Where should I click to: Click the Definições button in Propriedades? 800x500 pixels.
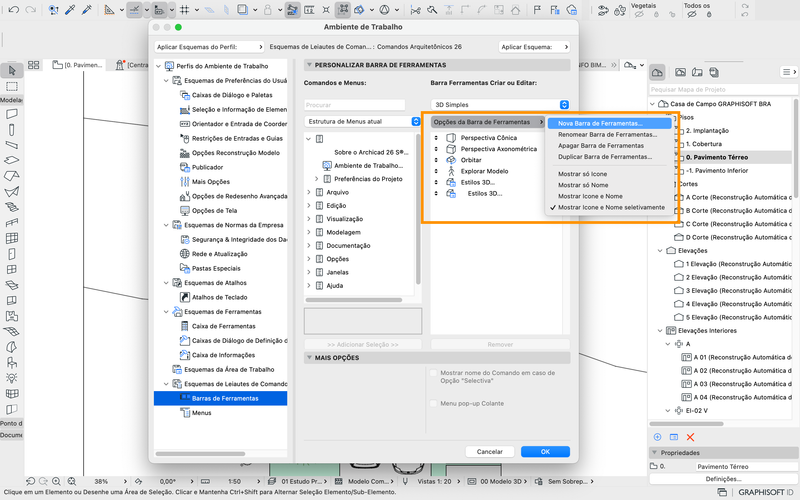pyautogui.click(x=723, y=479)
